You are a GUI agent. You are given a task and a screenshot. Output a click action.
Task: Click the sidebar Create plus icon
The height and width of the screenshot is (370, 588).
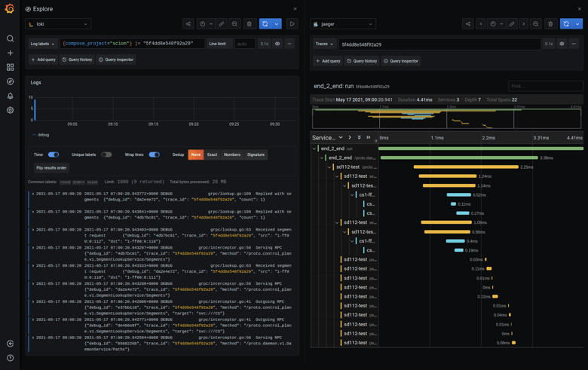click(10, 53)
